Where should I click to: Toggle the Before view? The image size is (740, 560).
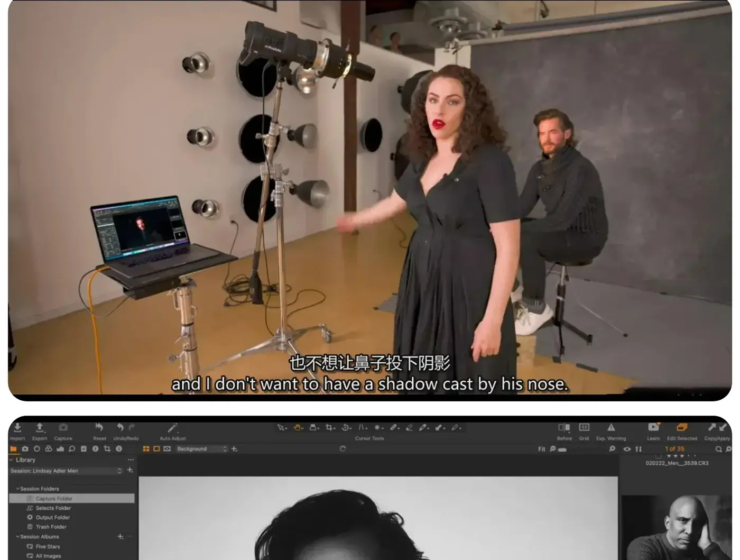tap(564, 427)
